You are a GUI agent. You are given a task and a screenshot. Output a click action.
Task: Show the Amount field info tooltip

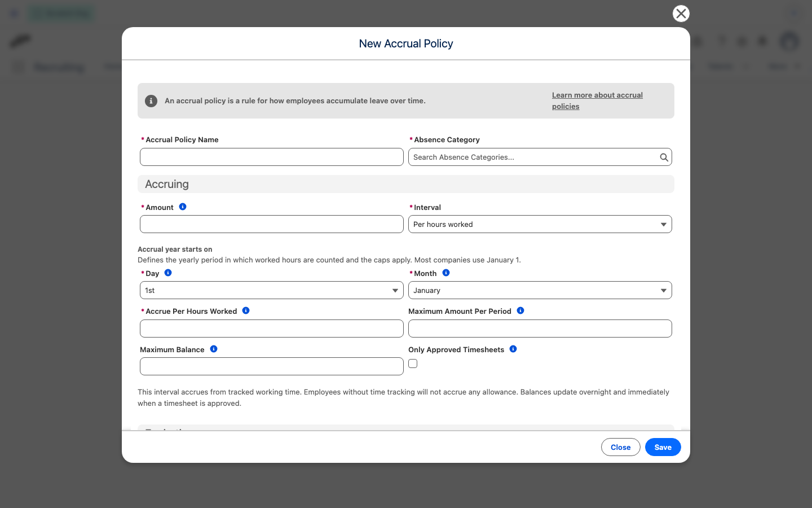183,207
